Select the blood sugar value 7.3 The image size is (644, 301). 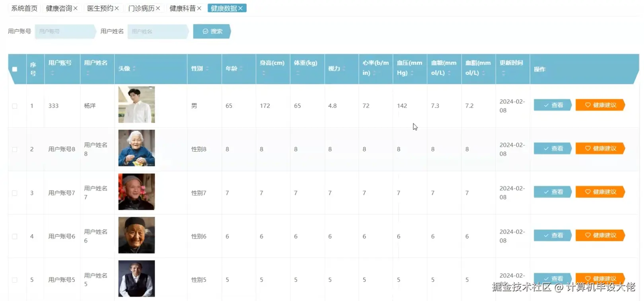(x=435, y=106)
